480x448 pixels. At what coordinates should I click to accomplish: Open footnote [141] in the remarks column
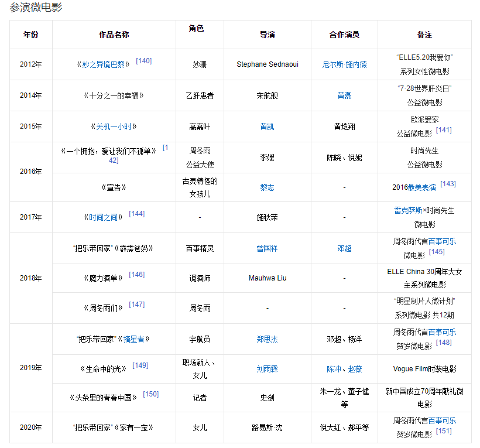pyautogui.click(x=444, y=130)
